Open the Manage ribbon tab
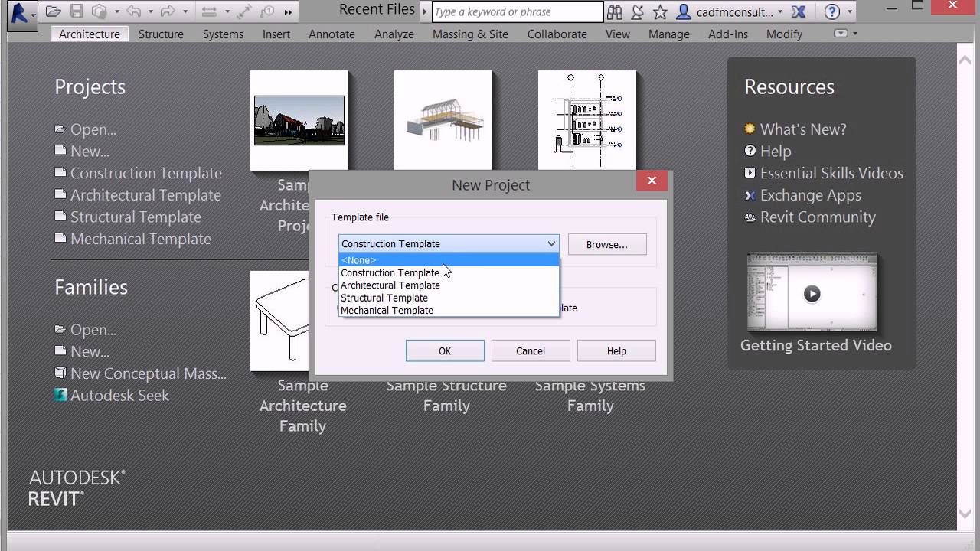Viewport: 980px width, 551px height. tap(669, 34)
